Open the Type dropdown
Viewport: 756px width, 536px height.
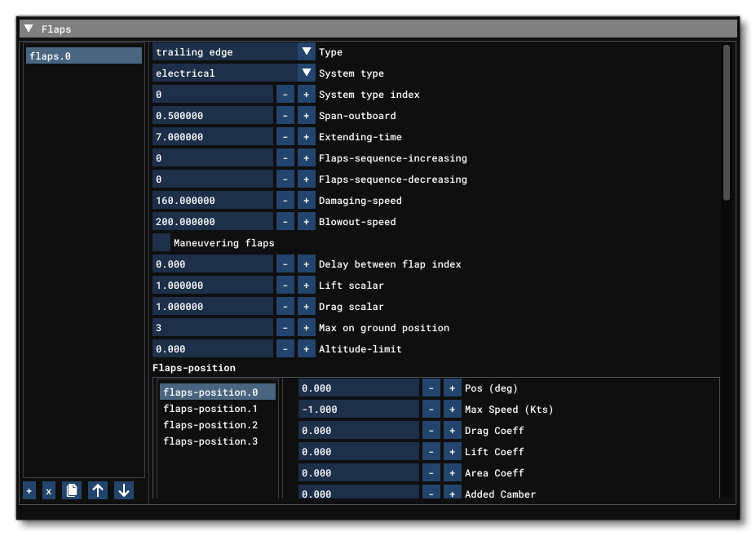[307, 52]
